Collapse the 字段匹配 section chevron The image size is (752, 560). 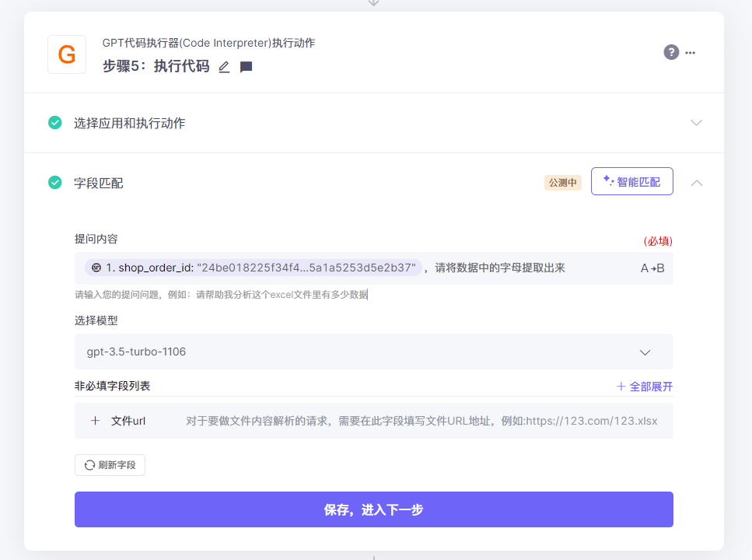point(696,183)
